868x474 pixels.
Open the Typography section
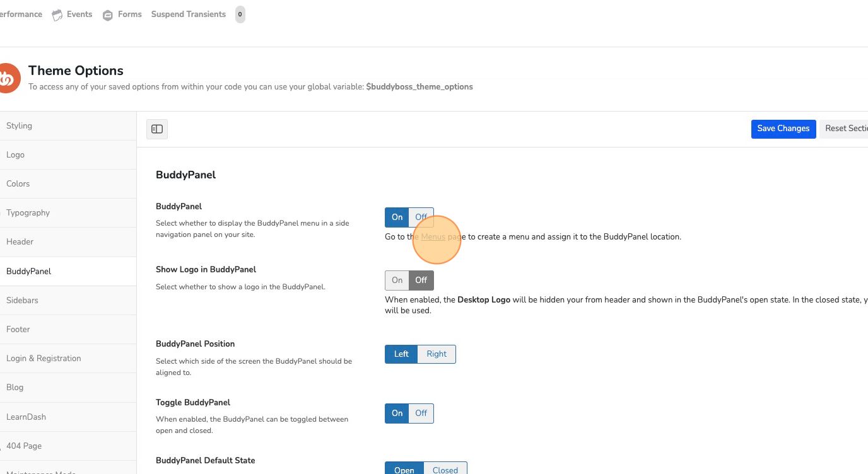point(68,212)
